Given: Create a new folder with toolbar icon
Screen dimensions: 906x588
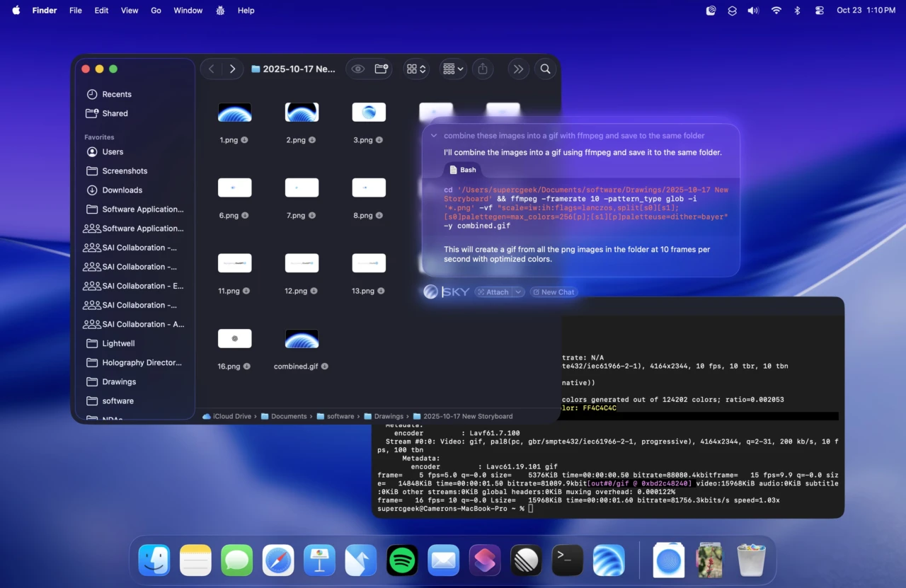Looking at the screenshot, I should [x=382, y=69].
